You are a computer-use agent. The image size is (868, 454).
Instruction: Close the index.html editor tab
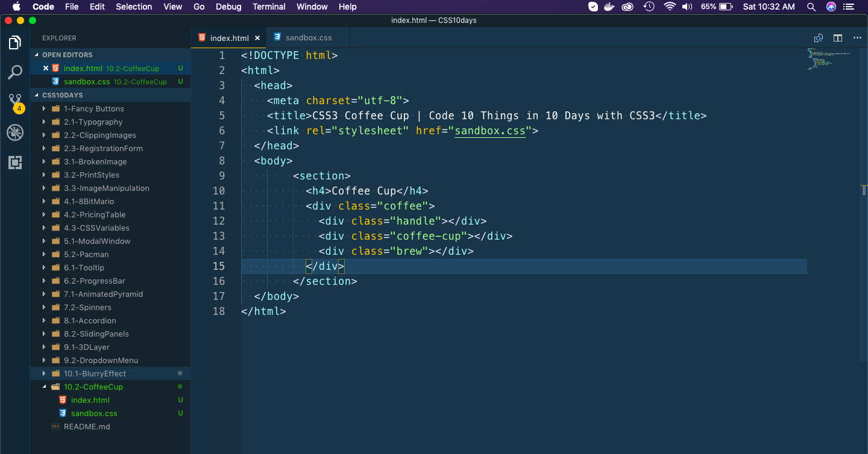pyautogui.click(x=257, y=38)
